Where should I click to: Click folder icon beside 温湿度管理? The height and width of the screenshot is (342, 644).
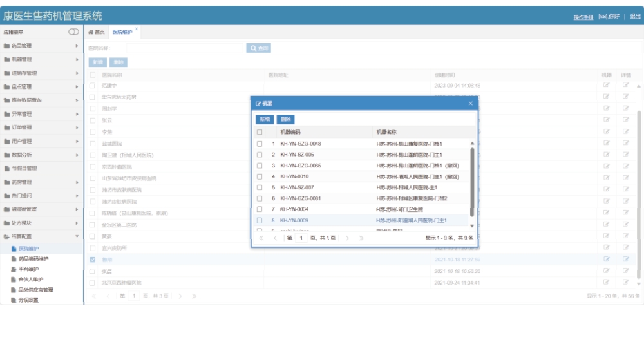(x=6, y=209)
